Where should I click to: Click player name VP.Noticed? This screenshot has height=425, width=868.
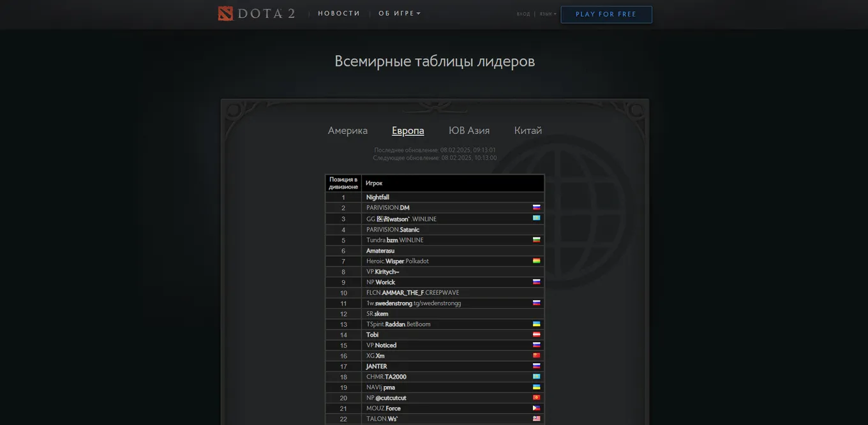click(381, 345)
